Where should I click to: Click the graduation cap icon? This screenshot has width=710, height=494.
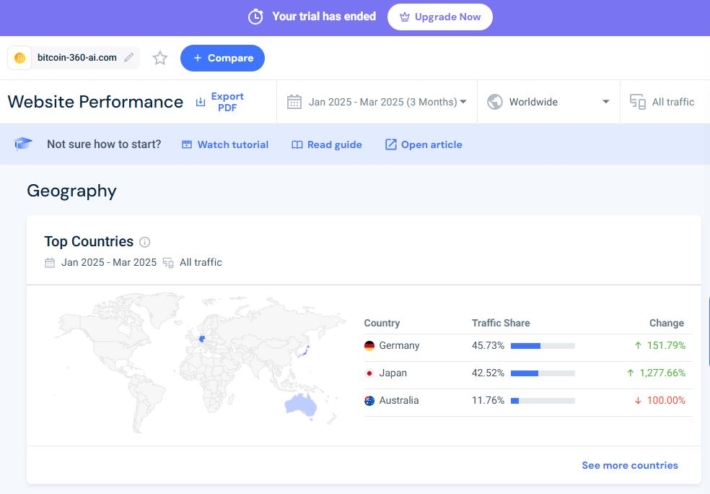coord(23,144)
